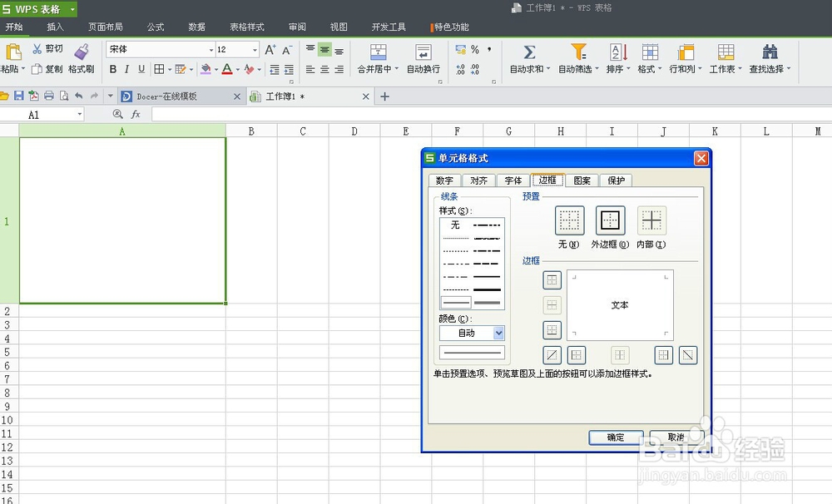Click the Paste icon in the ribbon
The width and height of the screenshot is (832, 504).
[12, 52]
